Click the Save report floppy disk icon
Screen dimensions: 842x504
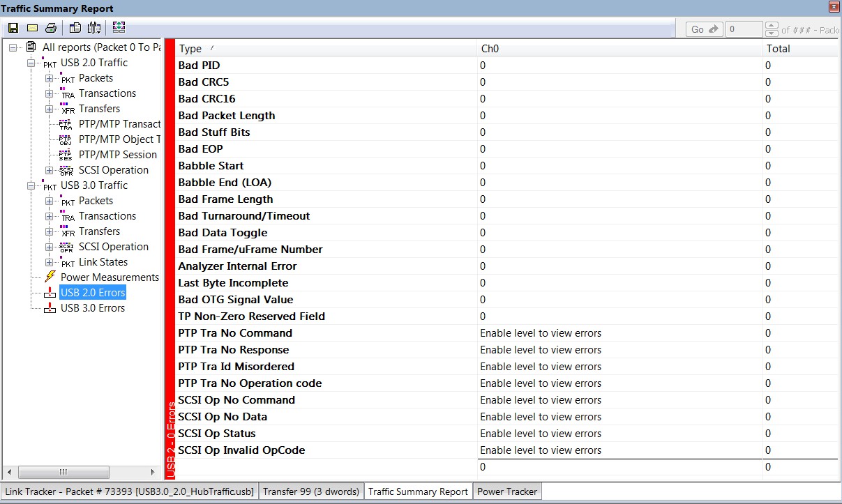tap(13, 28)
